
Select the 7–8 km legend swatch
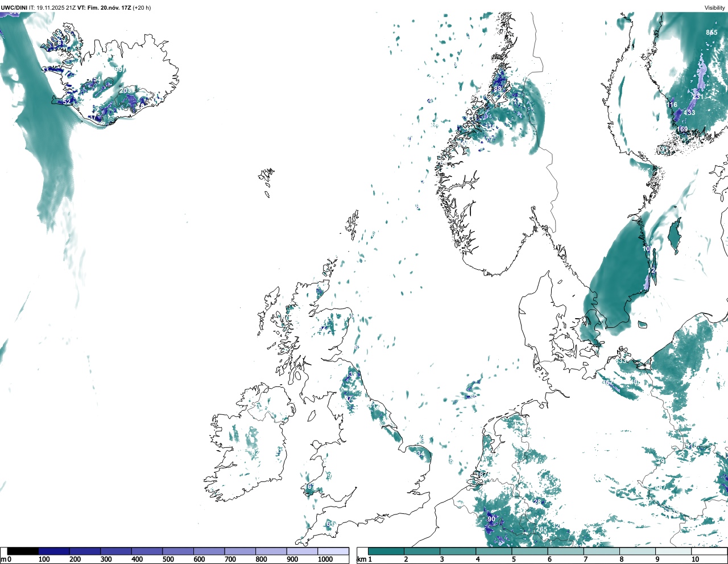[x=602, y=551]
